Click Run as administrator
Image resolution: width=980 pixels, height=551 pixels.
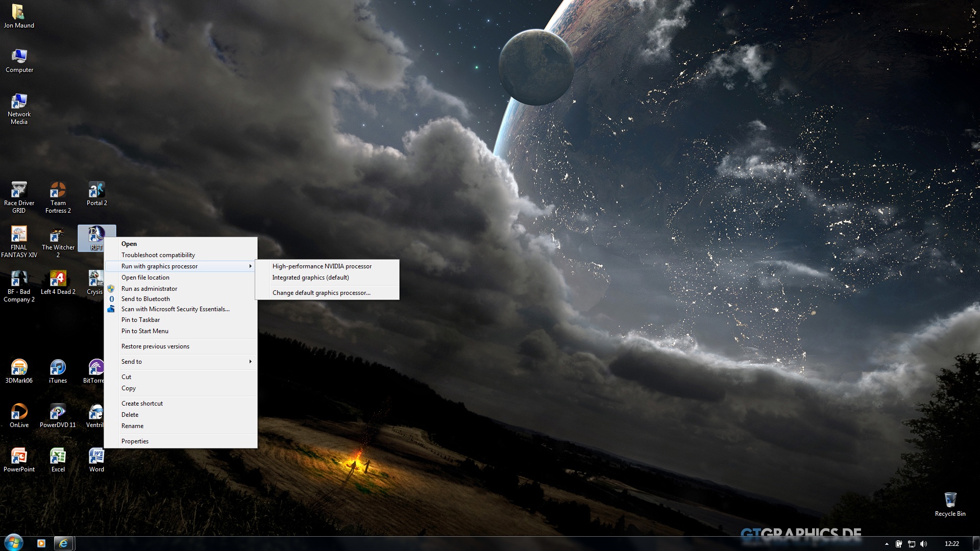pyautogui.click(x=149, y=289)
